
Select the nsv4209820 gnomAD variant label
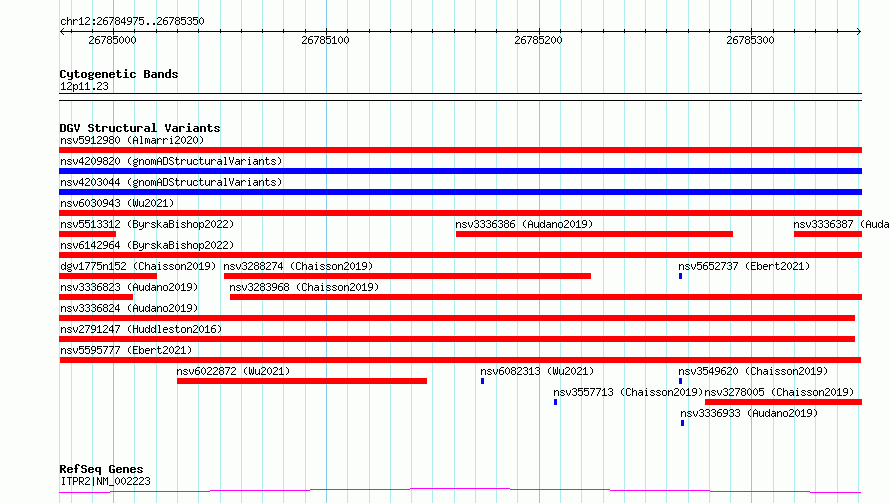pyautogui.click(x=171, y=161)
